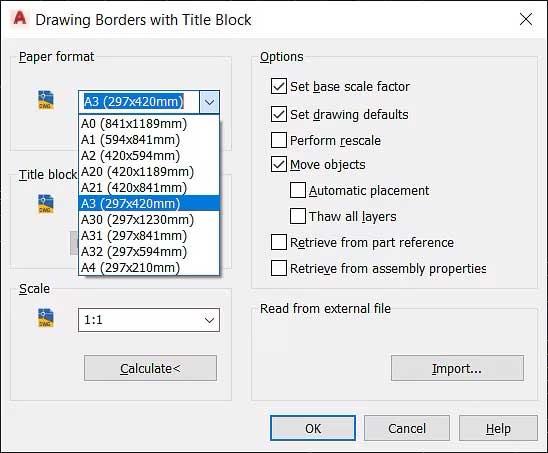This screenshot has width=548, height=453.
Task: Disable Set drawing defaults option
Action: tap(279, 114)
